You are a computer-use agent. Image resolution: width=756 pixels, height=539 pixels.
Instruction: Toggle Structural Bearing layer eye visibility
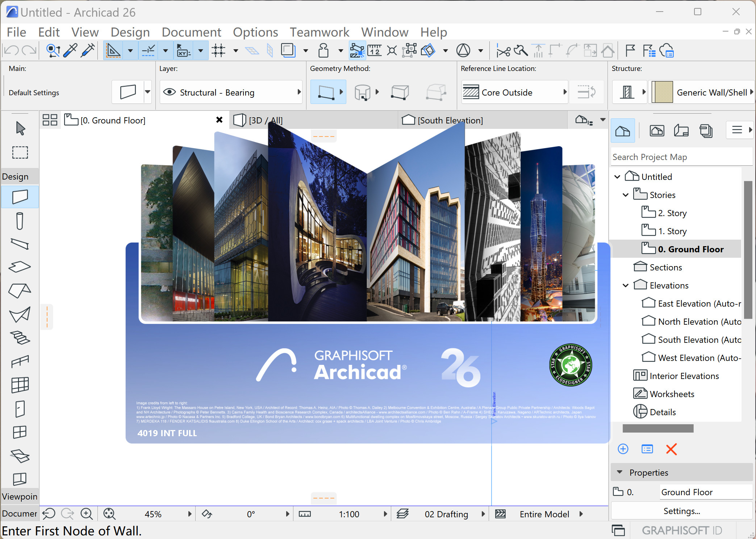[x=169, y=92]
